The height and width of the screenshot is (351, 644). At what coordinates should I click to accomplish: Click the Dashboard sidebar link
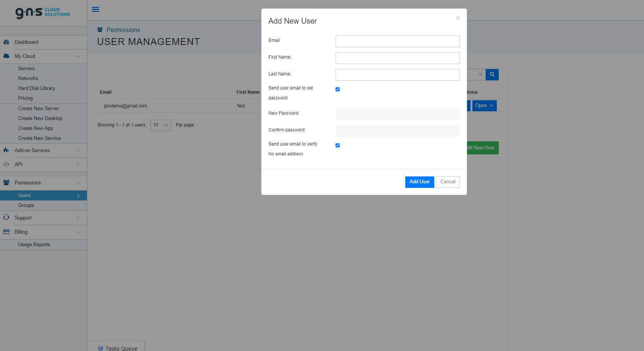[x=26, y=42]
